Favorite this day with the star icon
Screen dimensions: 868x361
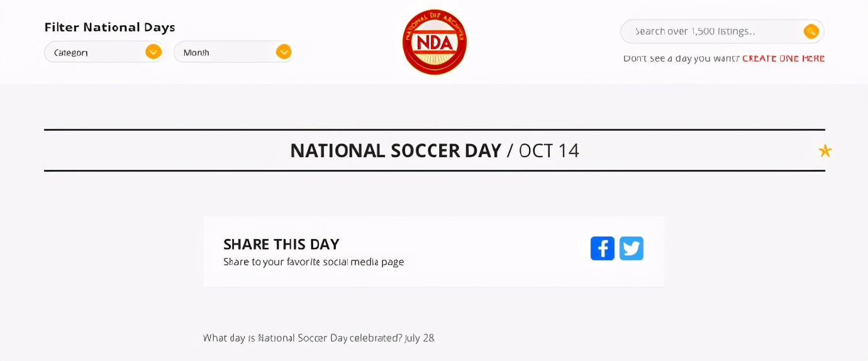pos(825,151)
